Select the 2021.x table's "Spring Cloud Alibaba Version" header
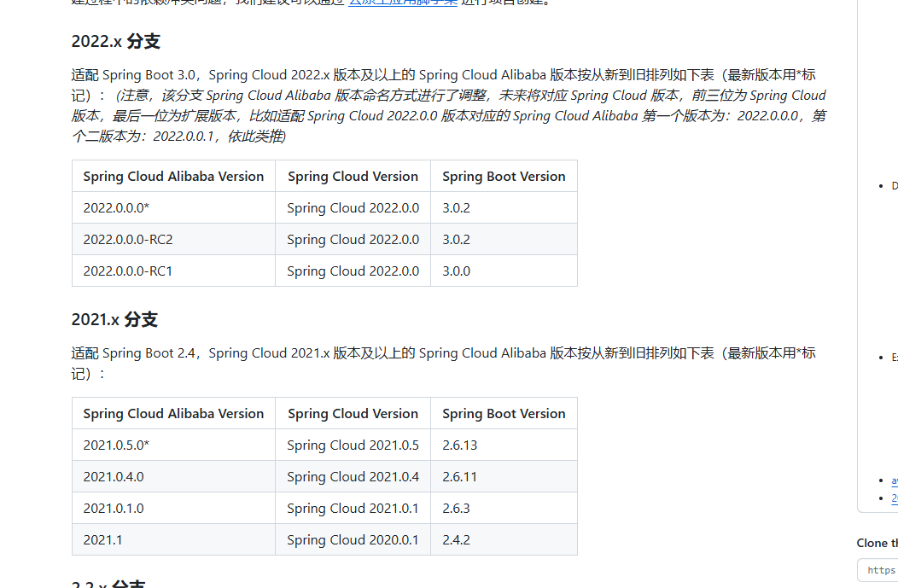898x588 pixels. coord(173,413)
